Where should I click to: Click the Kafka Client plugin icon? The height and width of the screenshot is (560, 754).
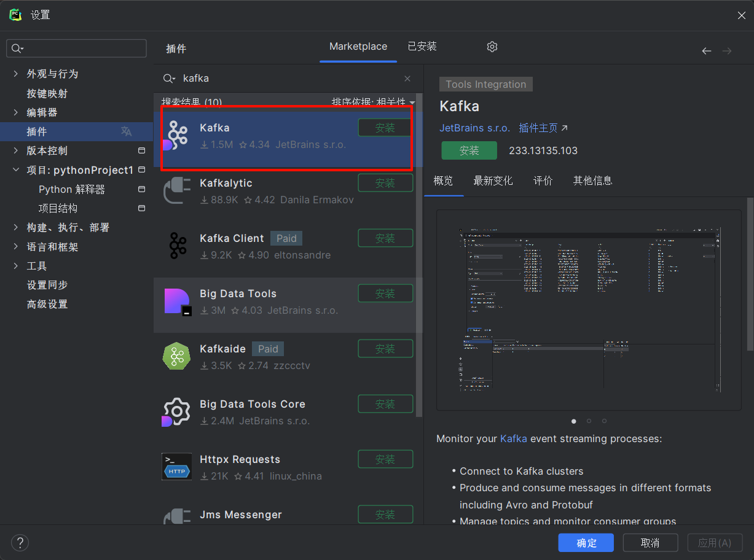coord(177,246)
